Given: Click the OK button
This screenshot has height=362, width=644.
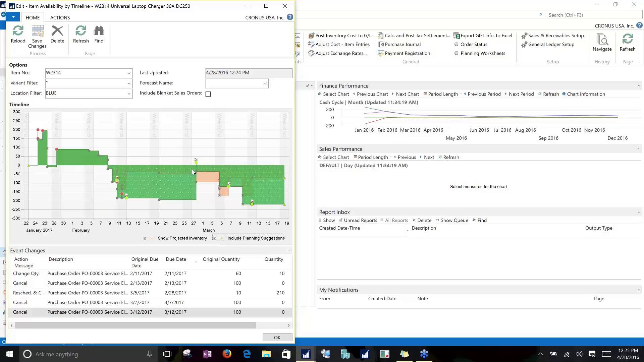Looking at the screenshot, I should [277, 337].
